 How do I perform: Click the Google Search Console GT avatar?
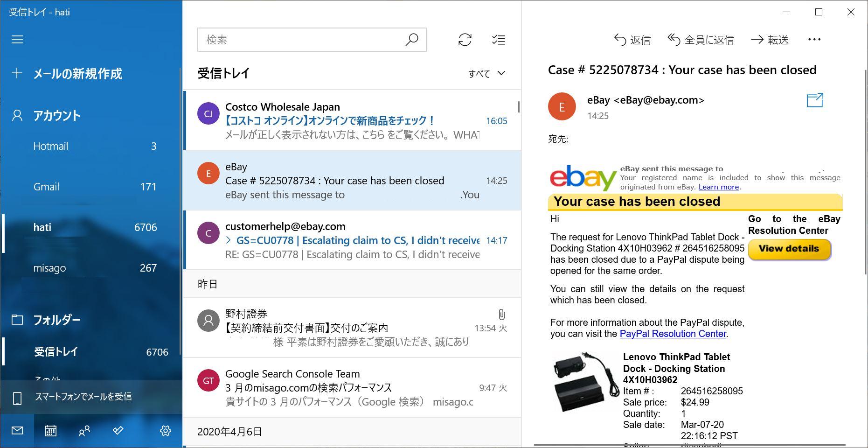(208, 380)
